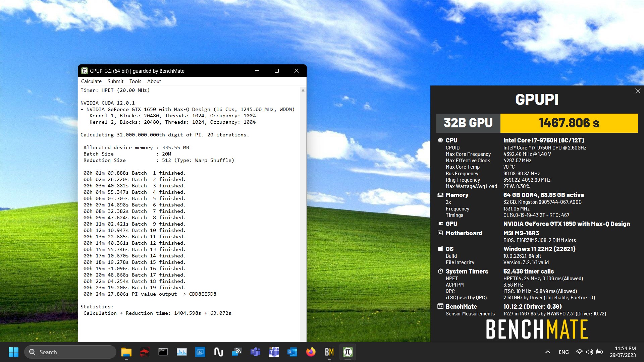Launch Firefox from the taskbar
The image size is (644, 362).
pyautogui.click(x=311, y=352)
